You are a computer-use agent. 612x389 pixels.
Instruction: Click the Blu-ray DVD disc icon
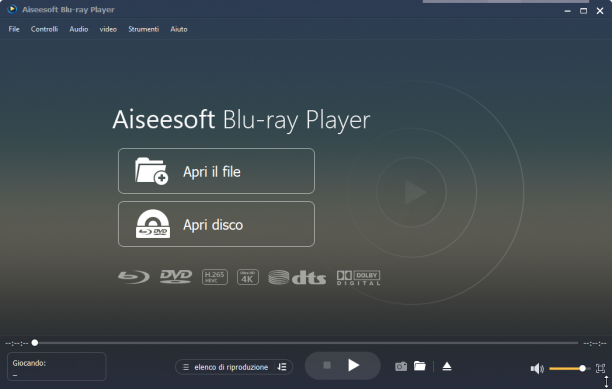click(153, 224)
